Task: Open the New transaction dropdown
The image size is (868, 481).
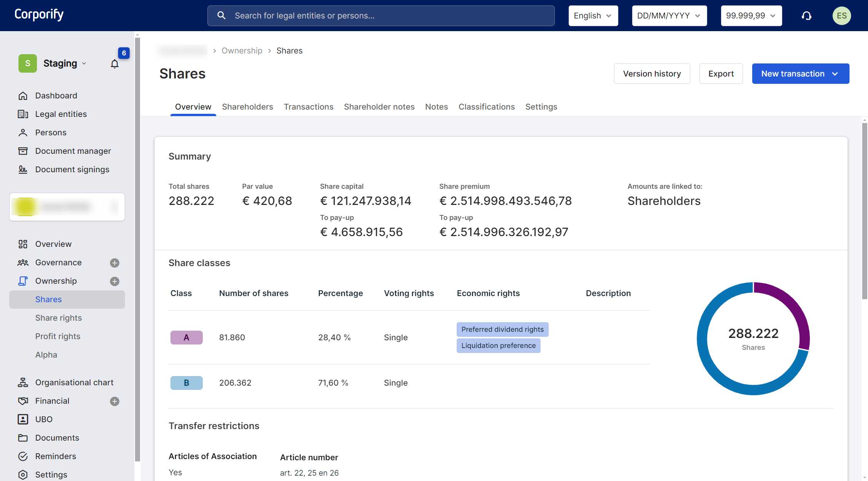Action: point(800,74)
